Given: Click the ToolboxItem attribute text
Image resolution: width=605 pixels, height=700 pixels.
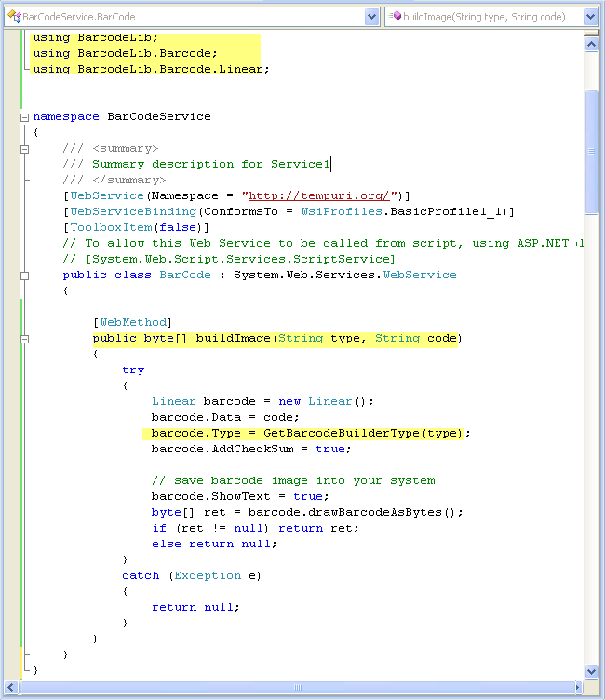Looking at the screenshot, I should point(111,227).
